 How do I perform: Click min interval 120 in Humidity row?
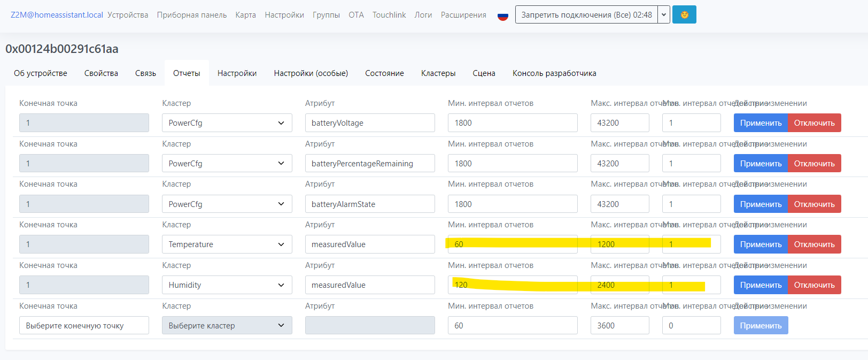click(x=513, y=285)
